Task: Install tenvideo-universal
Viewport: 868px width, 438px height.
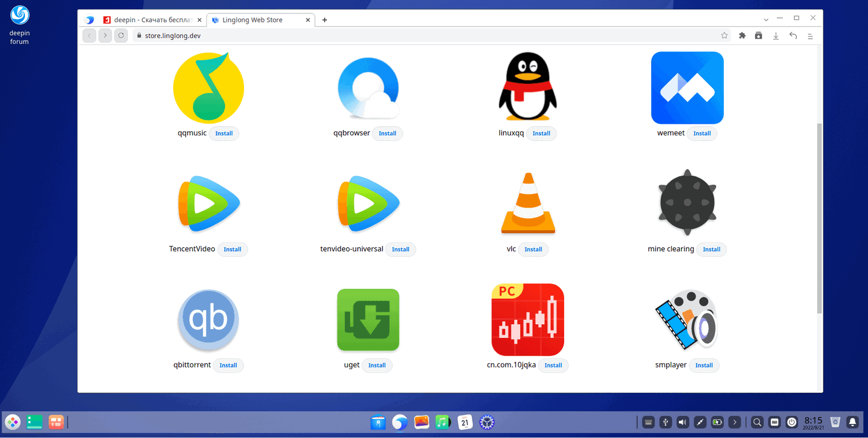Action: click(400, 249)
